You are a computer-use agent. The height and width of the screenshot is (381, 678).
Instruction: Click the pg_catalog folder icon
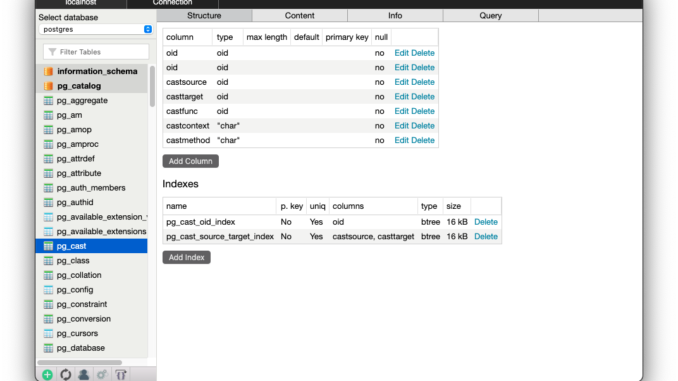click(48, 86)
